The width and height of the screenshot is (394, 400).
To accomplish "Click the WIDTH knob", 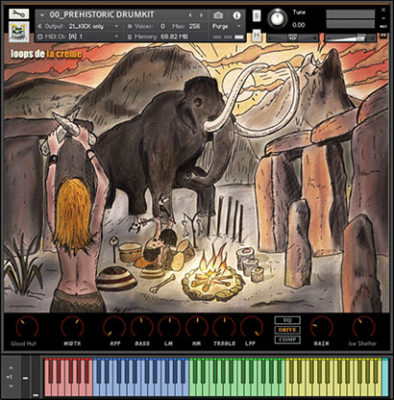I will (x=72, y=328).
